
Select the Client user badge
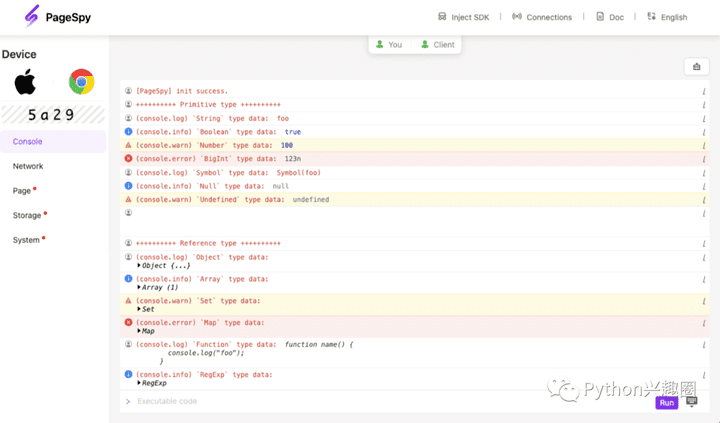pyautogui.click(x=437, y=45)
